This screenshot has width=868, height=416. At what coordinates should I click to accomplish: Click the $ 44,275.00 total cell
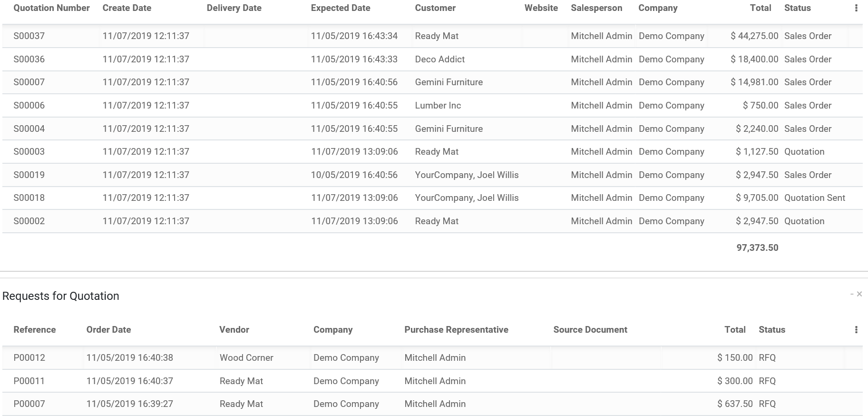tap(754, 36)
